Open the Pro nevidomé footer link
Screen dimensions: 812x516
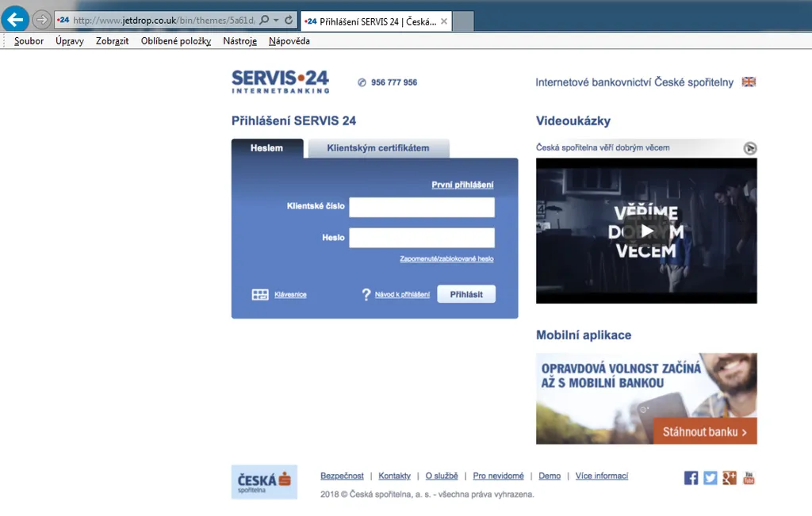[498, 476]
